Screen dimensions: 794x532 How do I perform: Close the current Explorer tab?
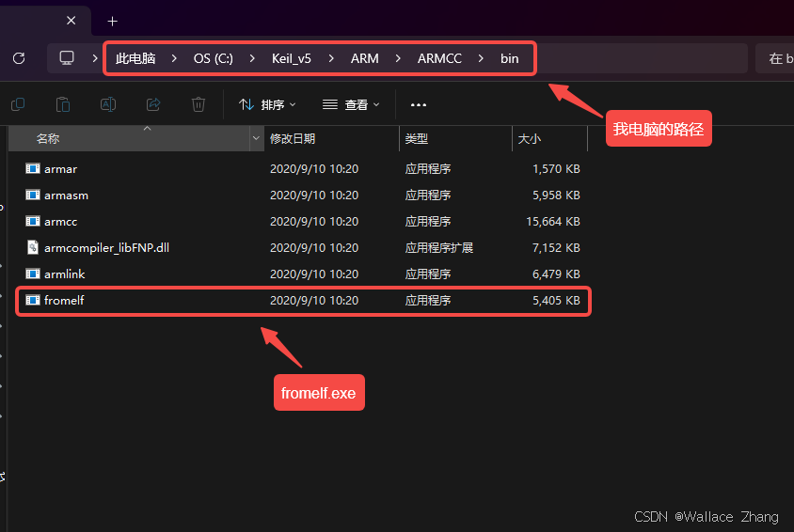(x=71, y=21)
